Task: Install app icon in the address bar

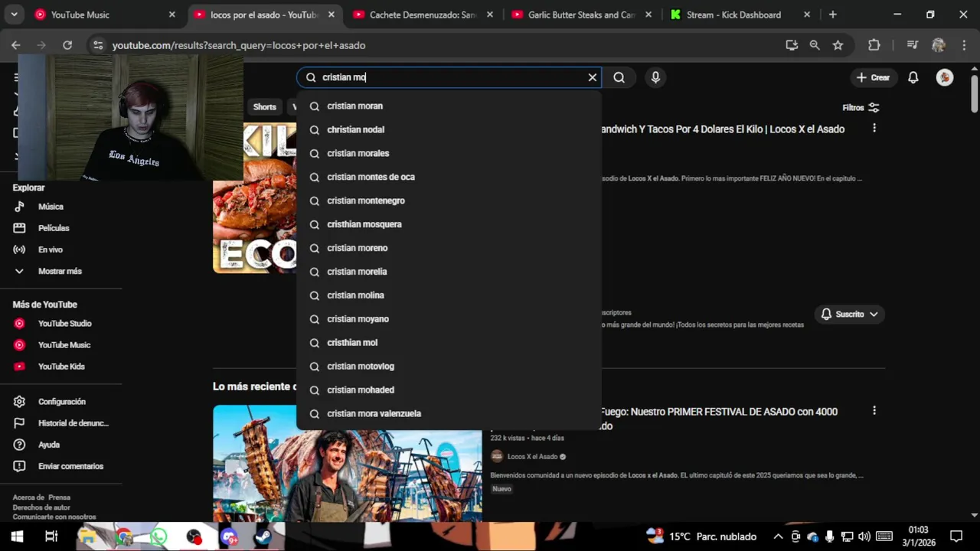Action: click(x=792, y=45)
